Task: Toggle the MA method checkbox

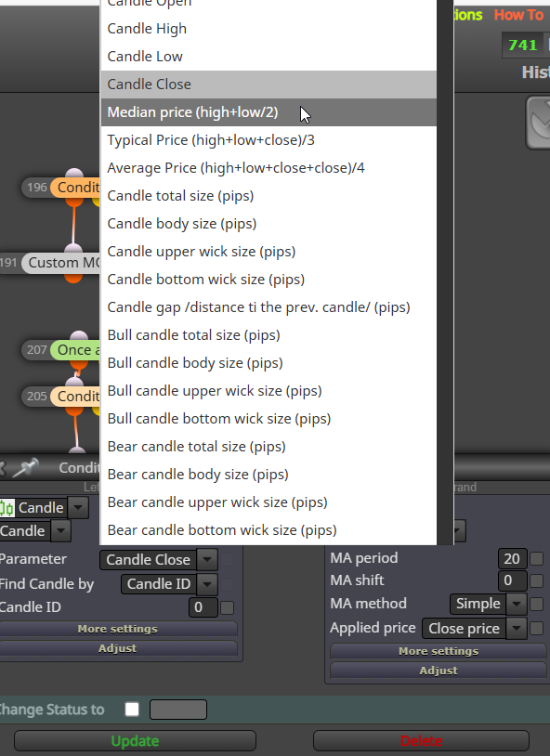Action: click(x=536, y=604)
